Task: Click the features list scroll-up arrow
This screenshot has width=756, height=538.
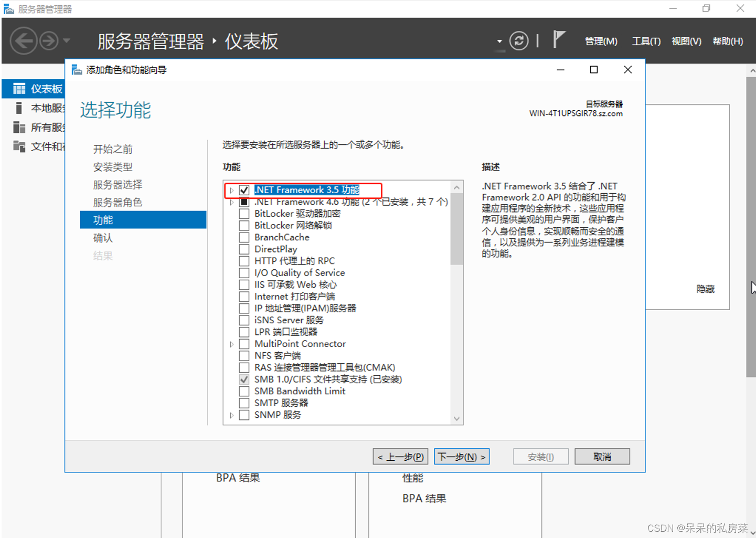Action: 456,187
